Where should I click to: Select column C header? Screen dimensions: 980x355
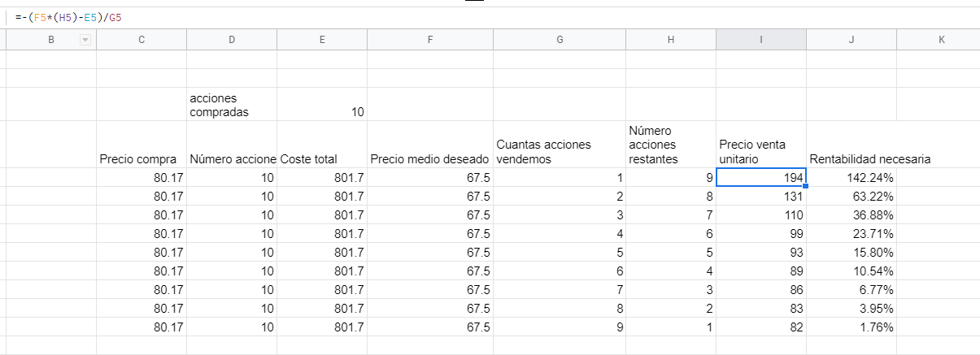[x=142, y=40]
